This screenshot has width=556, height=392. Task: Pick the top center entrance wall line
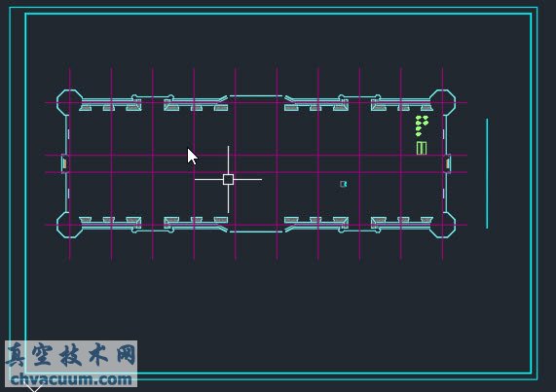click(256, 95)
